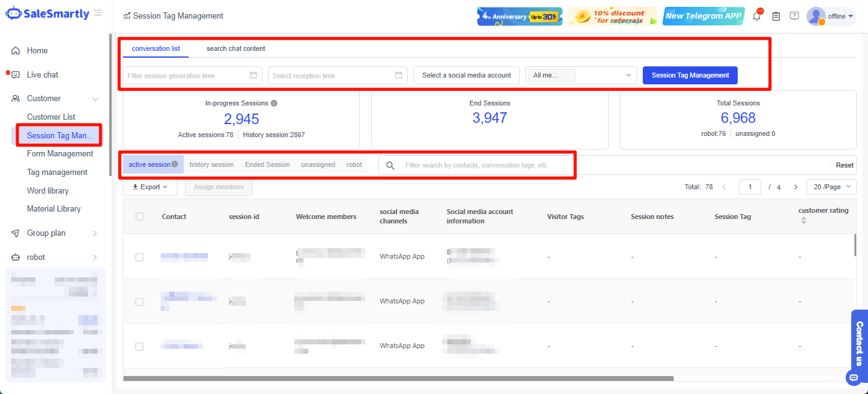The image size is (868, 394).
Task: Open the chat bubble widget icon
Action: pyautogui.click(x=854, y=377)
